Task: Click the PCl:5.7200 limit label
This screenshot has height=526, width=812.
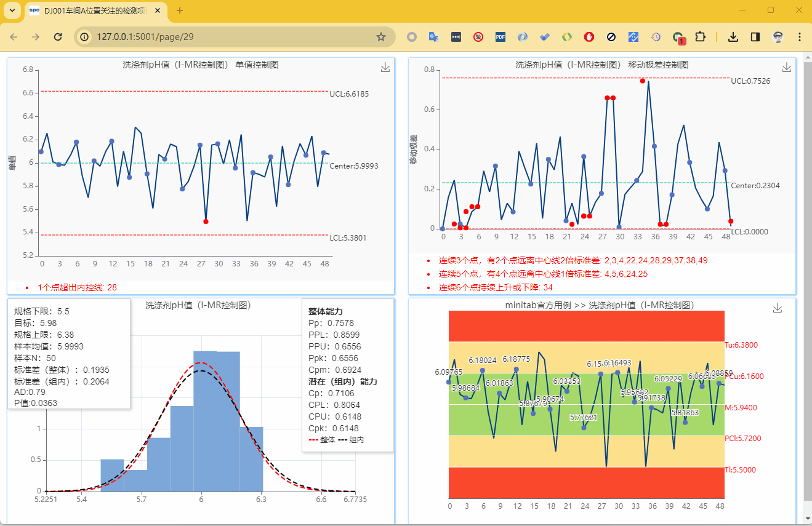Action: [743, 439]
